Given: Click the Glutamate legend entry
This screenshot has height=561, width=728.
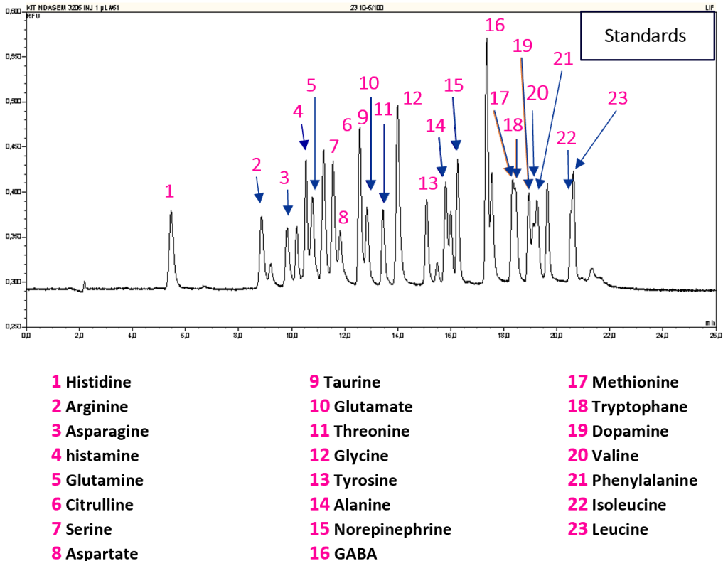Looking at the screenshot, I should (x=360, y=407).
